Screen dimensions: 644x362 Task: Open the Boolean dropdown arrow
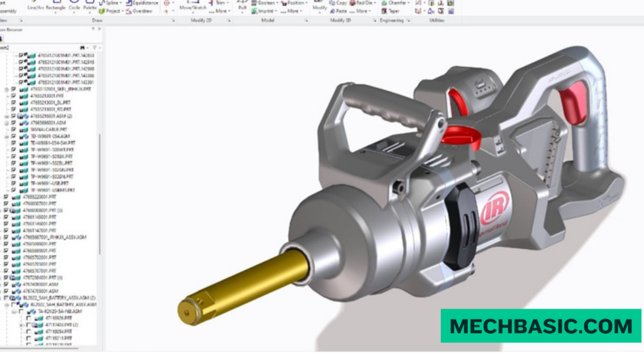point(277,3)
